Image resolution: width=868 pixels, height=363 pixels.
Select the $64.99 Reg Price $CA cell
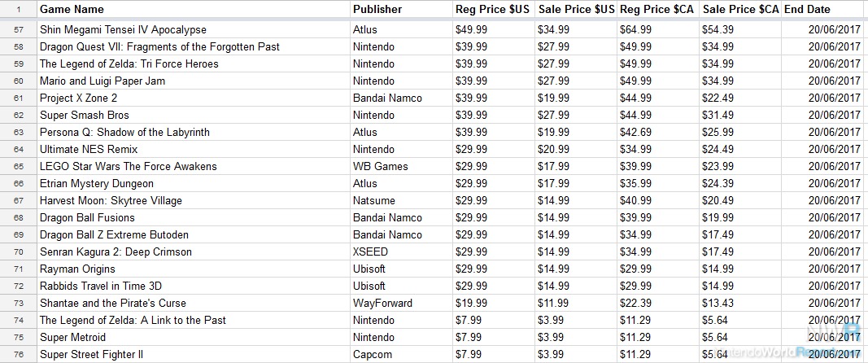coord(658,29)
